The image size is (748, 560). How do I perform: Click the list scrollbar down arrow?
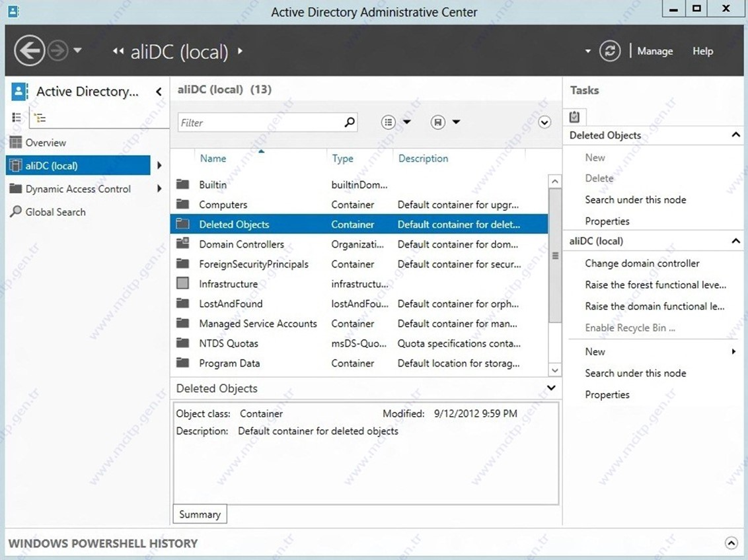click(554, 370)
